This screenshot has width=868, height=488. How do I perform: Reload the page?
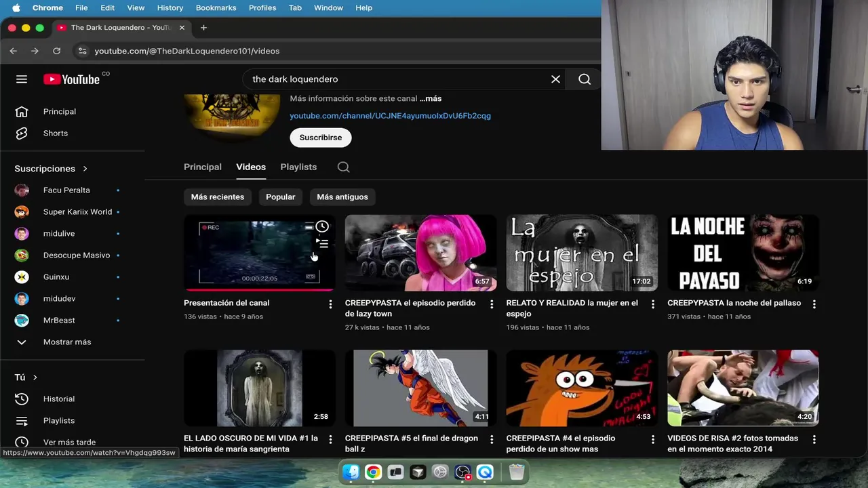pyautogui.click(x=57, y=51)
